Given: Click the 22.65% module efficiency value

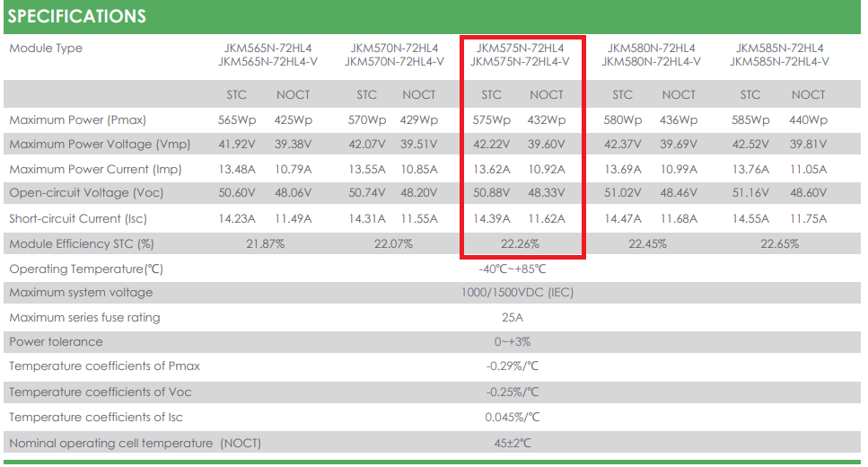Looking at the screenshot, I should [x=779, y=243].
